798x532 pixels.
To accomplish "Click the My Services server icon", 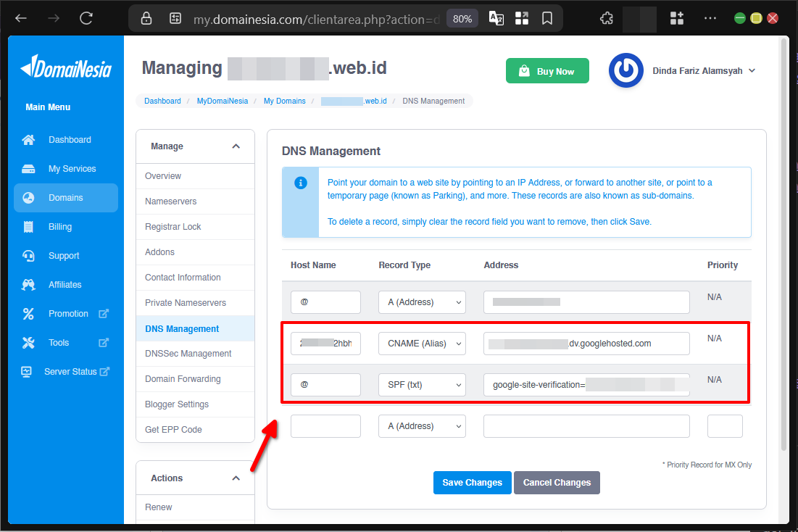I will click(x=28, y=168).
